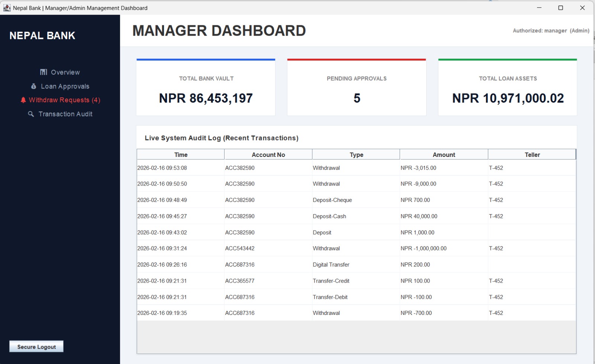The height and width of the screenshot is (364, 595).
Task: Click the MANAGER DASHBOARD title
Action: click(219, 31)
